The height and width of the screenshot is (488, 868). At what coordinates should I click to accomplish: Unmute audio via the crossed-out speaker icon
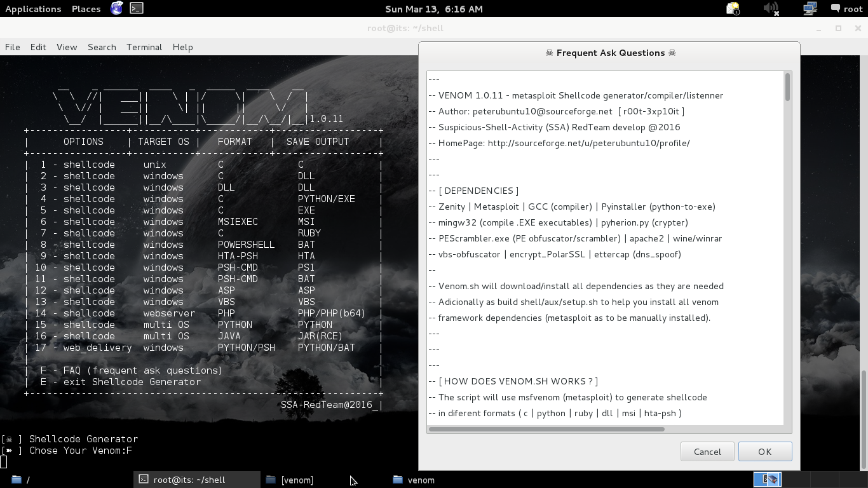(770, 8)
